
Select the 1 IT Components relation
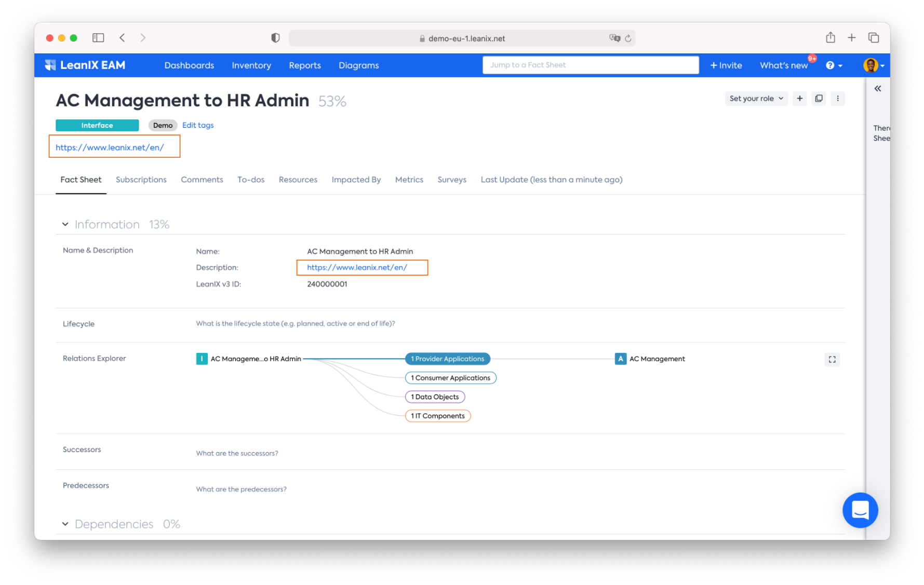438,416
